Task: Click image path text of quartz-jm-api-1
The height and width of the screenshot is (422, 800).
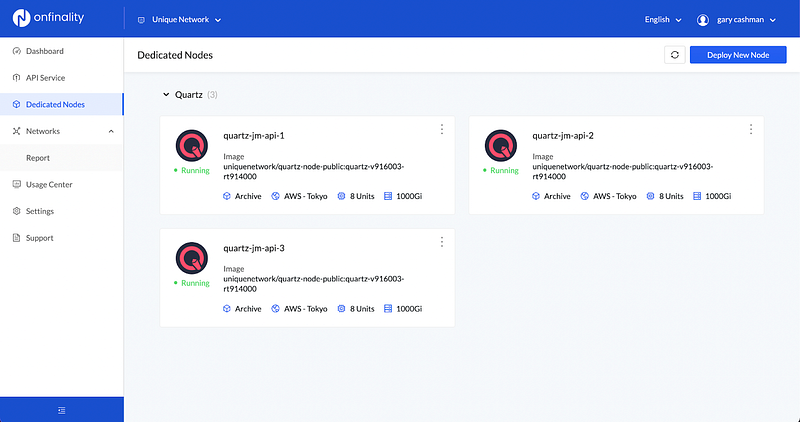Action: point(314,171)
